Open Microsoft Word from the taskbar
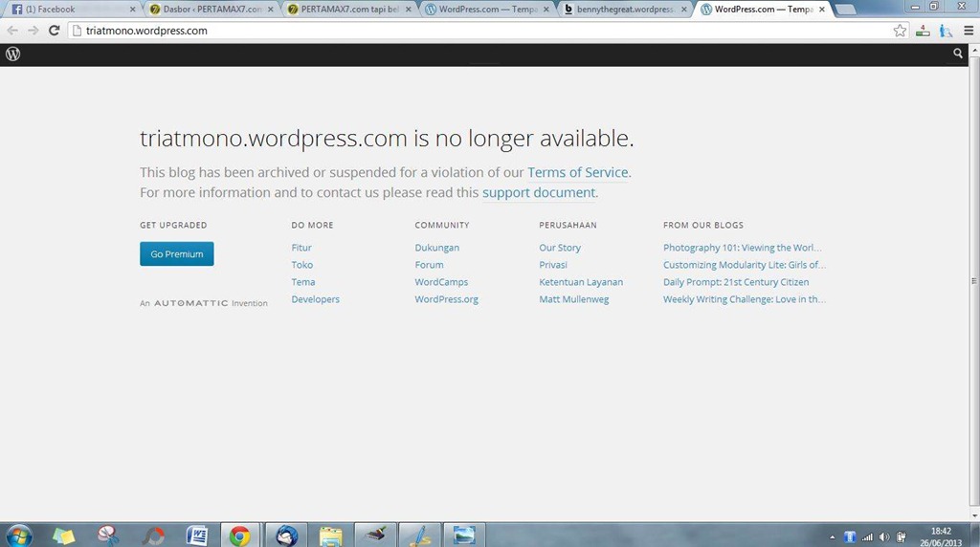Image resolution: width=980 pixels, height=547 pixels. (197, 535)
